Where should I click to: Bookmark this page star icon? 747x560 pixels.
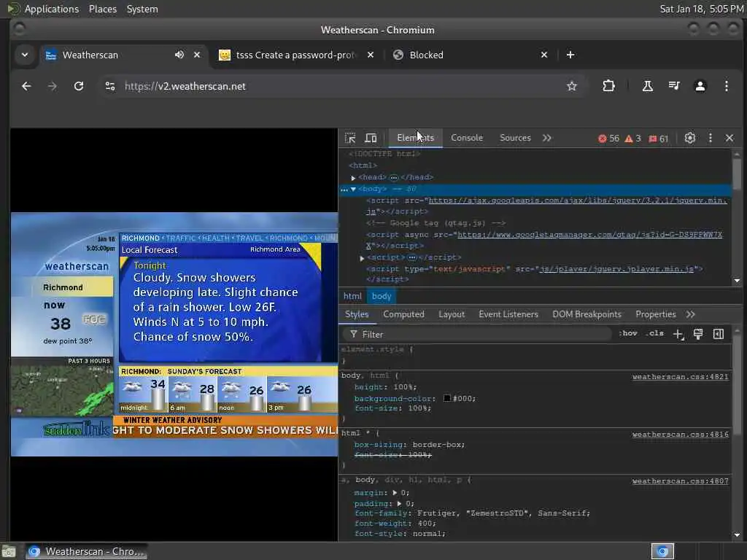(x=572, y=86)
